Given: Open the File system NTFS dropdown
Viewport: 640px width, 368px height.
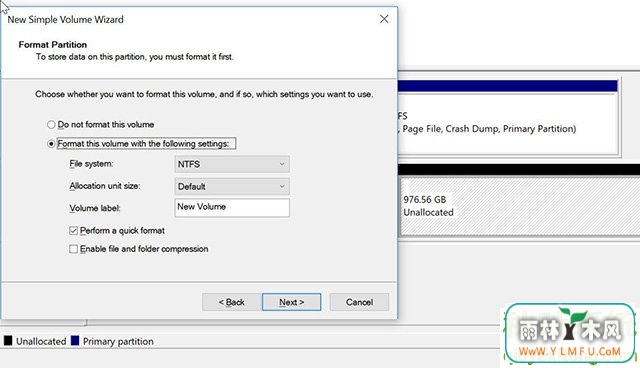Looking at the screenshot, I should (232, 164).
